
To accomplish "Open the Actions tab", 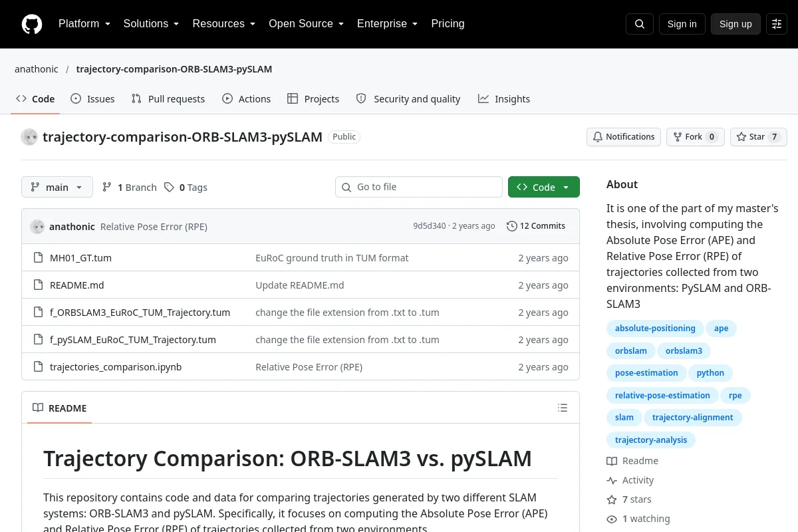I will coord(247,98).
